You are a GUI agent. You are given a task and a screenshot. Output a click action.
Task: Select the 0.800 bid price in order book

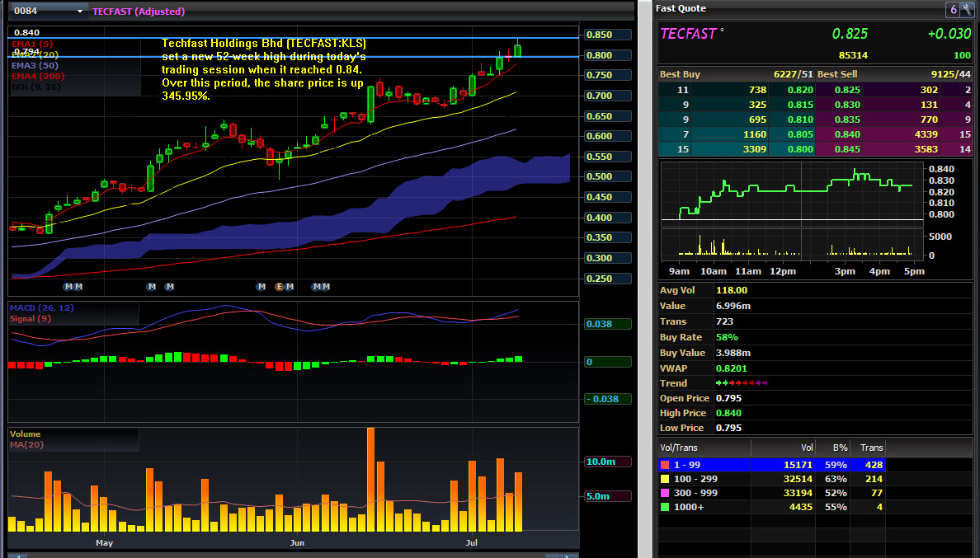tap(800, 149)
